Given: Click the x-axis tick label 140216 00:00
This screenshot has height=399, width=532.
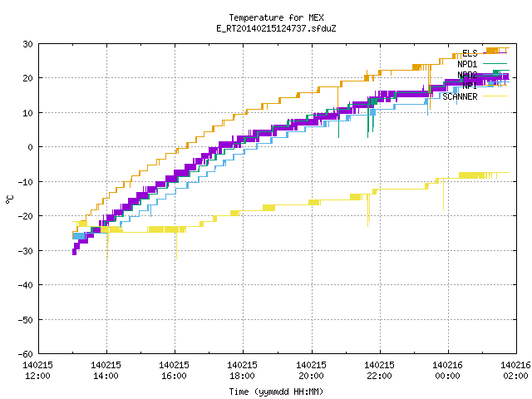Looking at the screenshot, I should pyautogui.click(x=447, y=371).
